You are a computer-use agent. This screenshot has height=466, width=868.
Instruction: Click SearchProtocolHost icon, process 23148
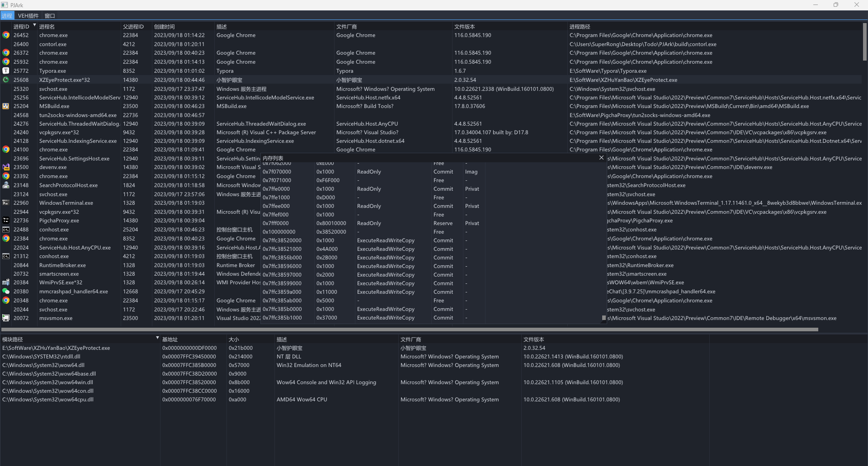[x=6, y=185]
